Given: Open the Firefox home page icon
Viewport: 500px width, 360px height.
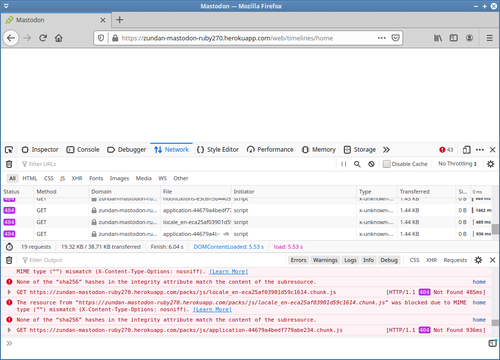Looking at the screenshot, I should pos(59,38).
